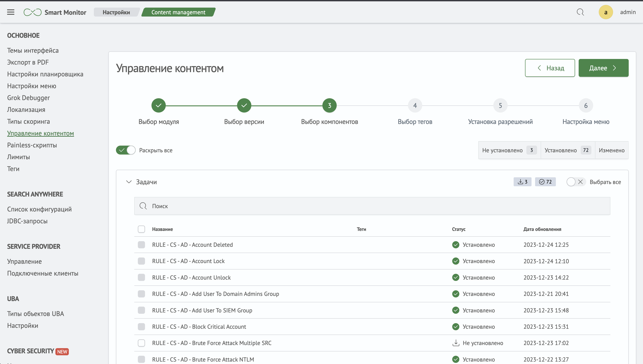The image size is (643, 364).
Task: Filter by 'Установлено' tab
Action: (x=568, y=150)
